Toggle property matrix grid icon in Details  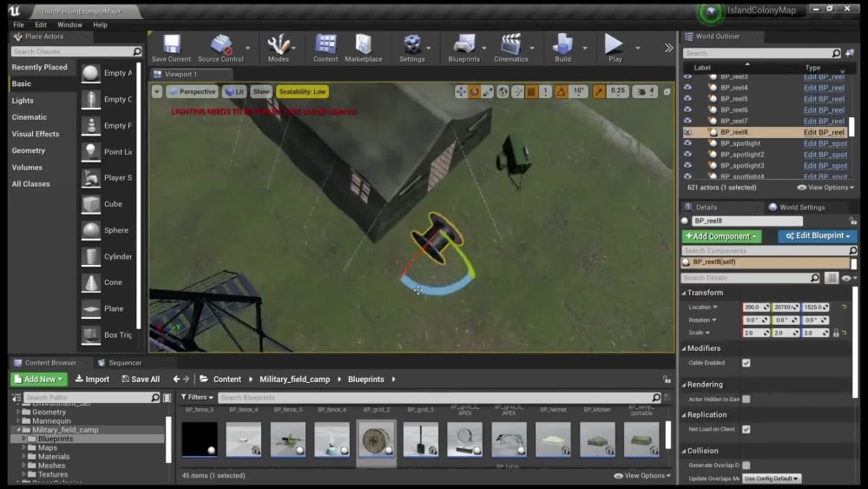[832, 278]
